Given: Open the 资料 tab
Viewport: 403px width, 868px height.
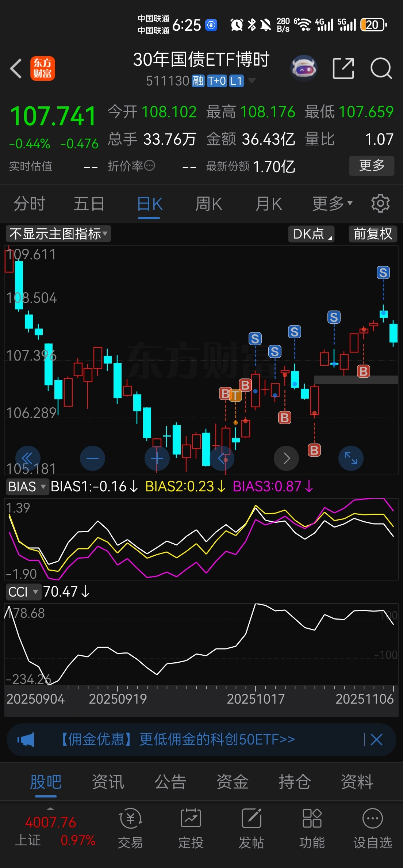Looking at the screenshot, I should click(357, 782).
